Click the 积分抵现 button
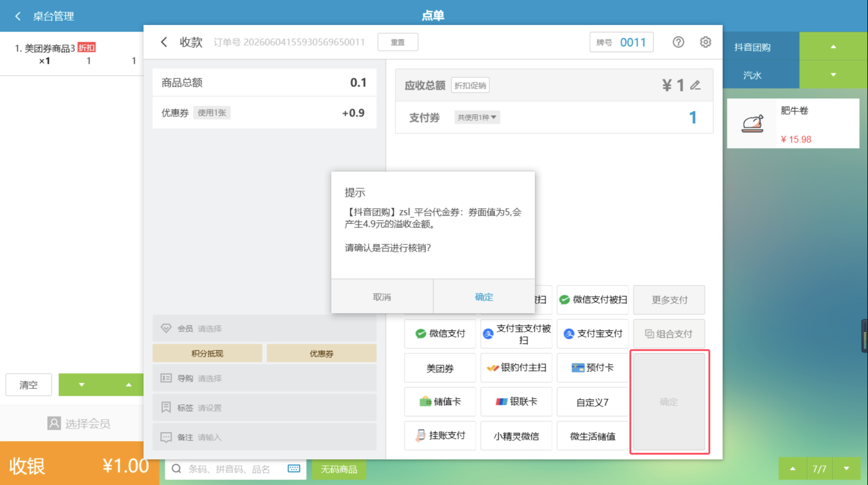Viewport: 868px width, 485px height. coord(207,353)
